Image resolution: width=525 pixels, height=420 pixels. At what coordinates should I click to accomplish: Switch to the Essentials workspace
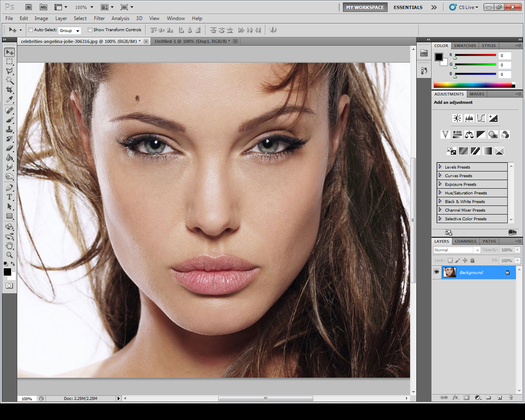click(408, 7)
